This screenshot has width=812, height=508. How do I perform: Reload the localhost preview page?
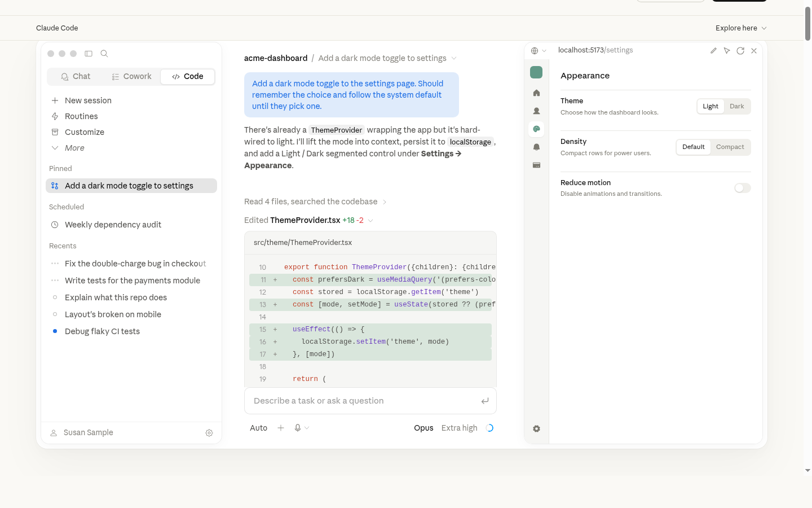pyautogui.click(x=740, y=51)
